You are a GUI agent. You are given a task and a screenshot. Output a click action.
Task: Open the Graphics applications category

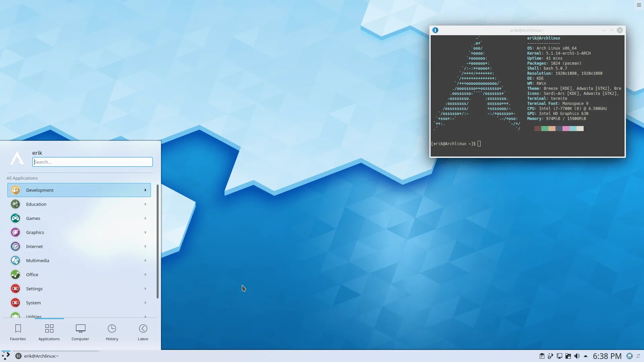(x=79, y=232)
